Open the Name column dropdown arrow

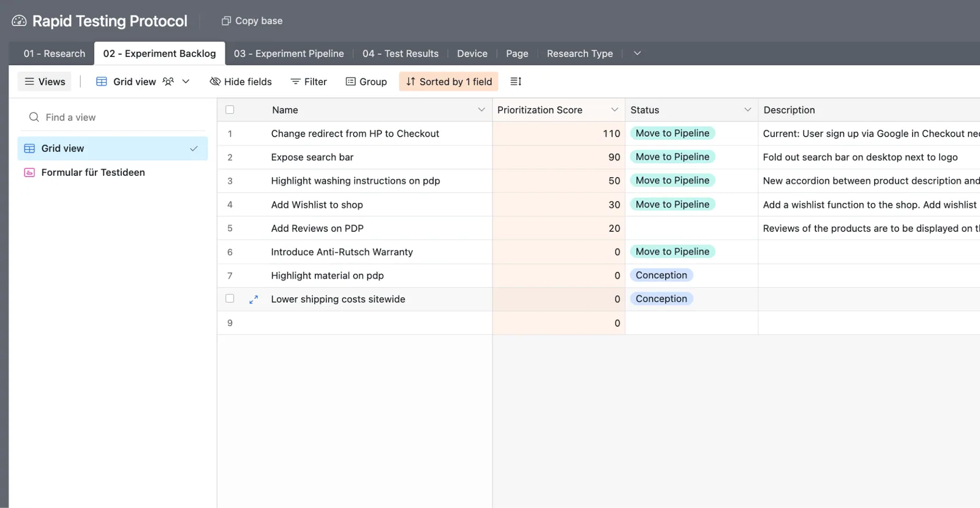481,110
